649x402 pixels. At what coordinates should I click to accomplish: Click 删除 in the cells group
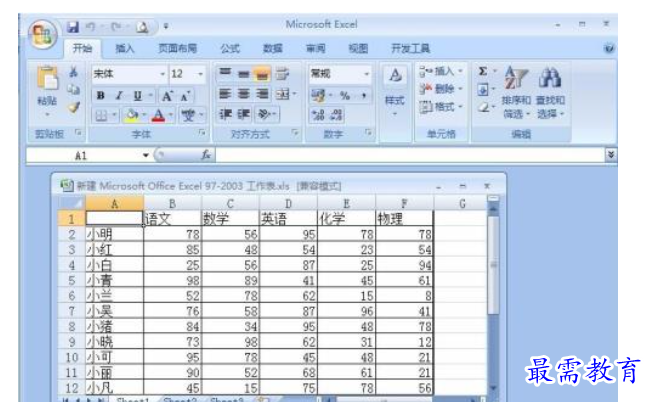(440, 89)
